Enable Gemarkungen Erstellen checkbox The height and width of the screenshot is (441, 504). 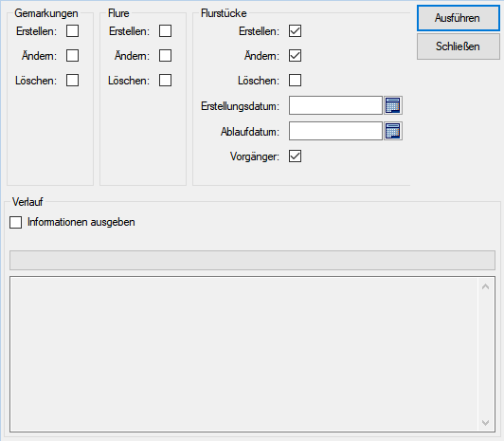coord(72,31)
